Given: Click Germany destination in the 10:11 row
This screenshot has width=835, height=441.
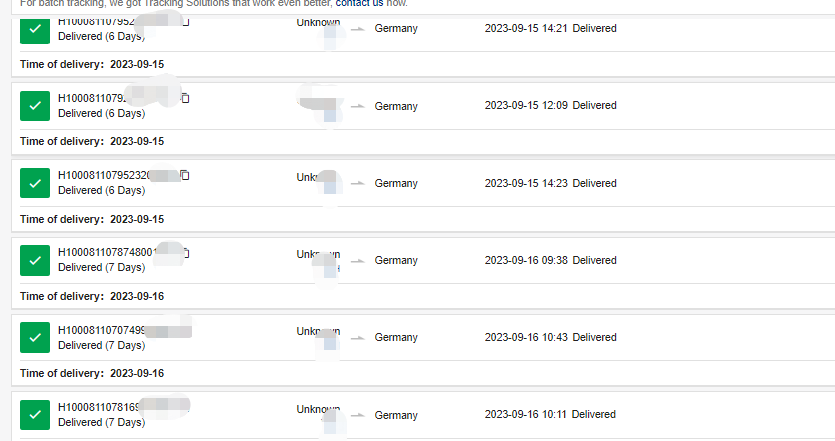Looking at the screenshot, I should click(396, 415).
